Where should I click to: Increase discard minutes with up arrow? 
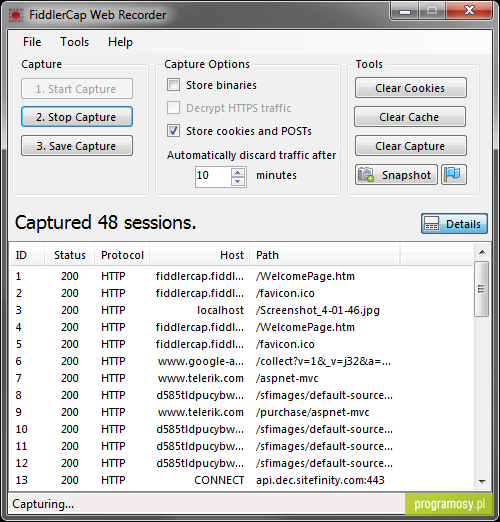pos(238,172)
